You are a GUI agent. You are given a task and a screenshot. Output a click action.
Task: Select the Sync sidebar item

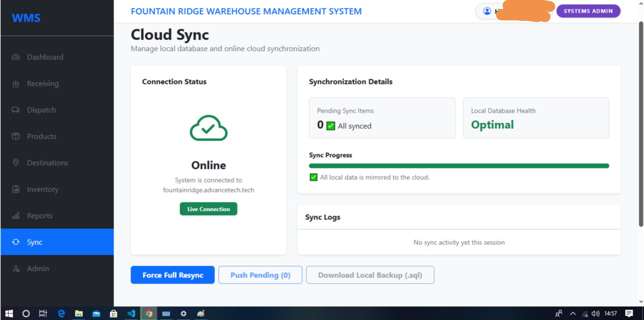[57, 242]
